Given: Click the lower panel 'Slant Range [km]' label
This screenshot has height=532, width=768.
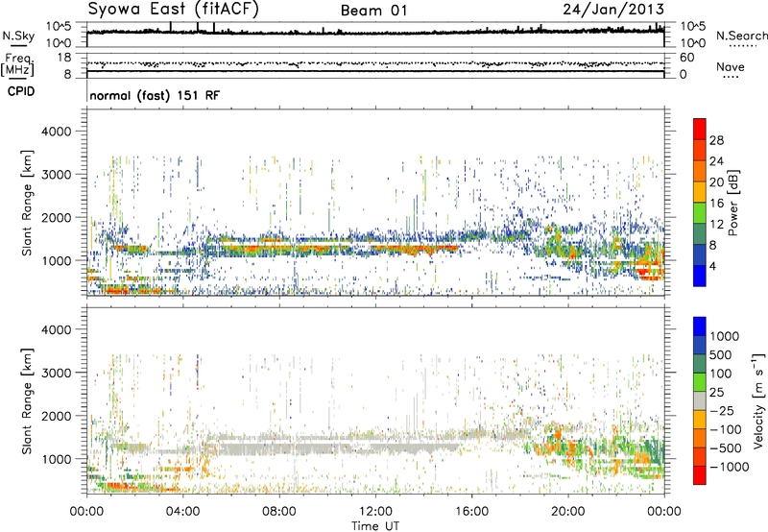Looking at the screenshot, I should 27,401.
